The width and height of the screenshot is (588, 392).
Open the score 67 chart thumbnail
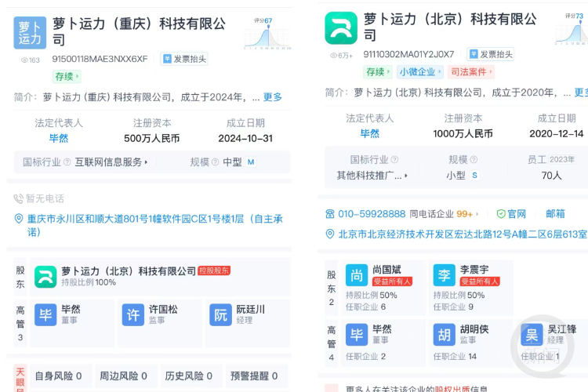point(268,33)
